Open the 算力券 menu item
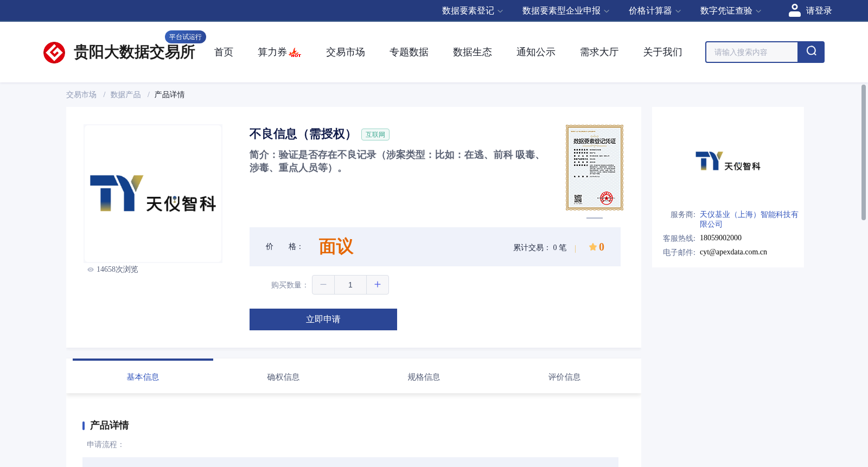Image resolution: width=868 pixels, height=467 pixels. 272,52
